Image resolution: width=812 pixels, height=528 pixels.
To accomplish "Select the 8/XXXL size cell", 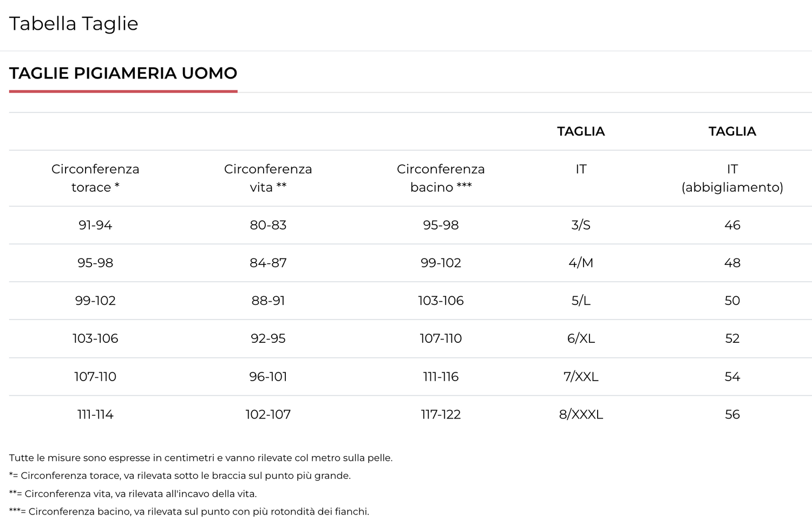I will click(581, 415).
